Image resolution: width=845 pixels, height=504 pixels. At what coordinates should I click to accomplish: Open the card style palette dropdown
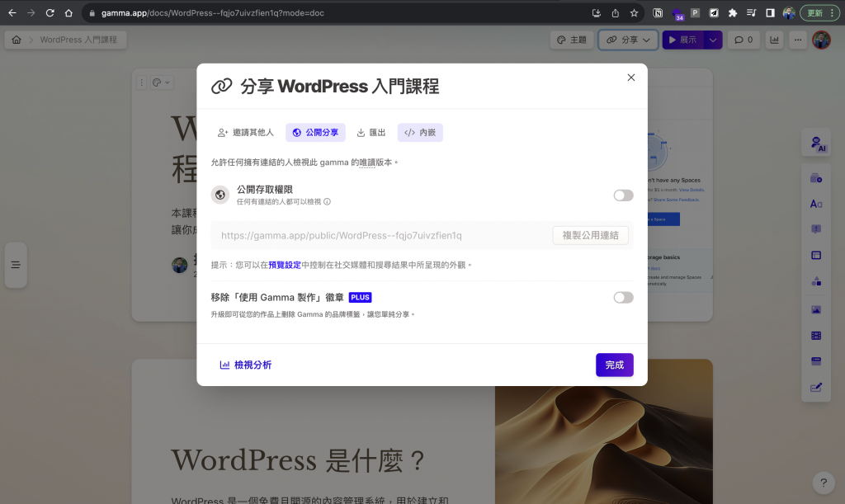[161, 82]
